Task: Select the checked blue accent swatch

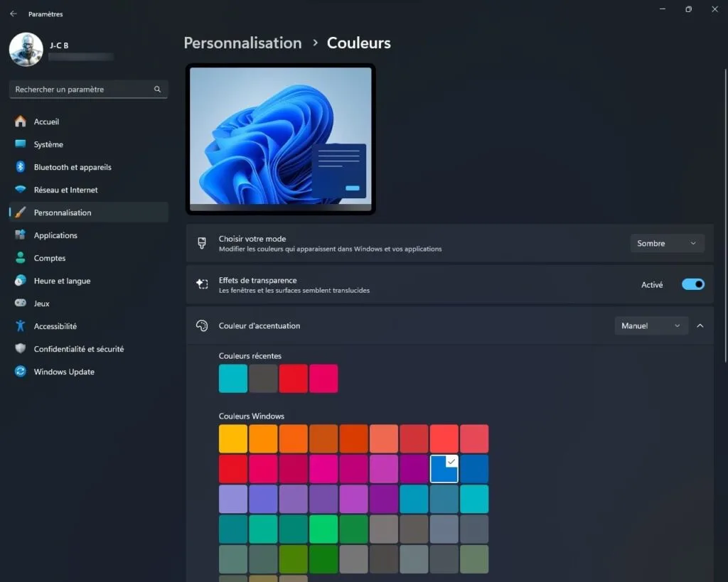Action: [x=444, y=469]
